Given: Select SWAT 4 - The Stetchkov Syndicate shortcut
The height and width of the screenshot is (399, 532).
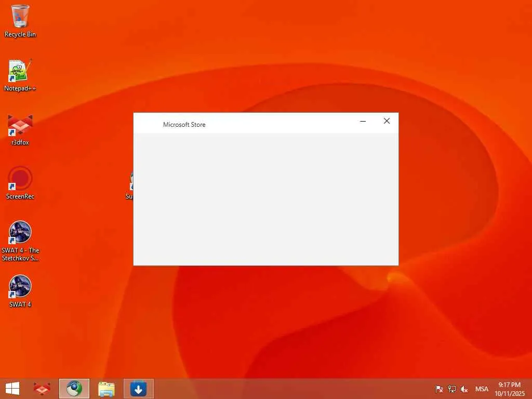Looking at the screenshot, I should tap(20, 241).
